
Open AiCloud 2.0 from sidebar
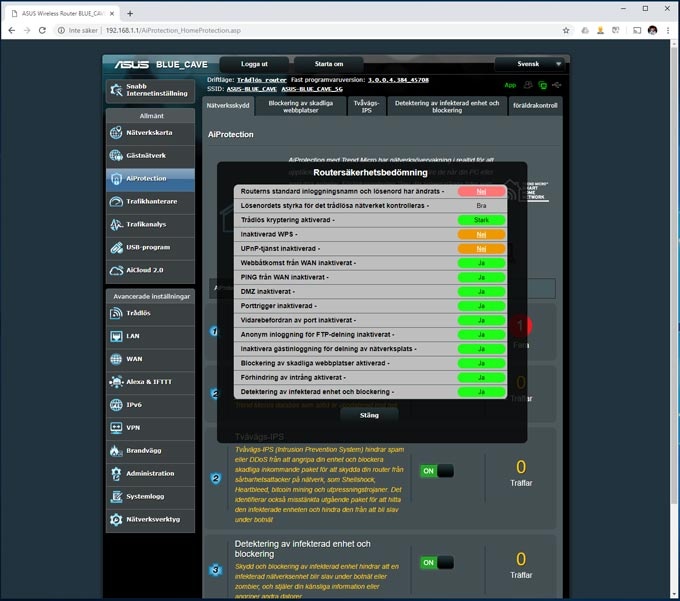[144, 270]
